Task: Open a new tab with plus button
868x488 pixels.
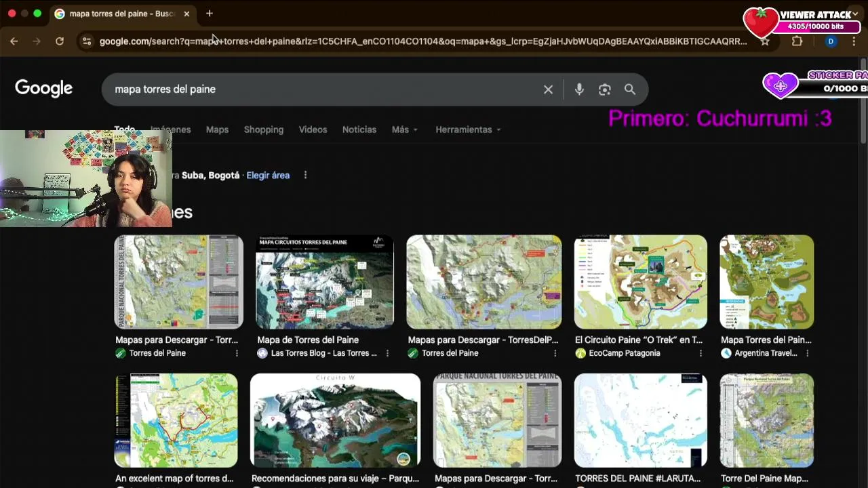Action: pos(209,14)
